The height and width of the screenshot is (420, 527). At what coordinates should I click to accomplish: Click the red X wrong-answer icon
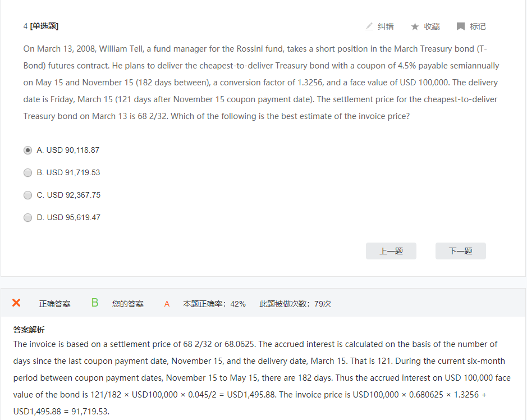[x=16, y=303]
